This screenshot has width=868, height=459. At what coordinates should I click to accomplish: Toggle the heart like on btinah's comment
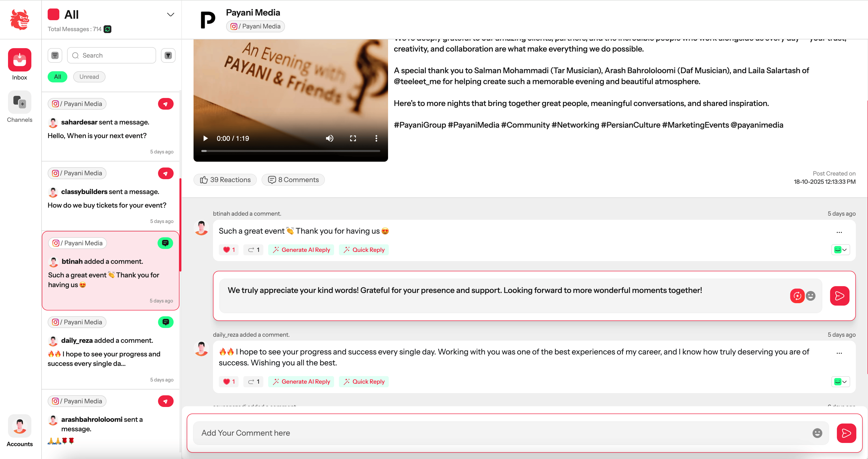tap(229, 250)
